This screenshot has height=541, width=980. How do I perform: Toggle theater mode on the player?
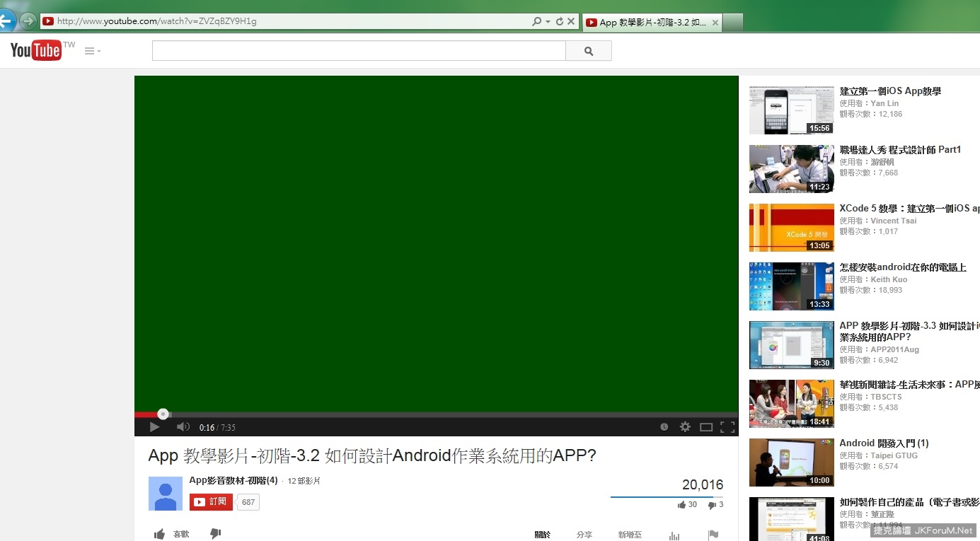[x=705, y=427]
